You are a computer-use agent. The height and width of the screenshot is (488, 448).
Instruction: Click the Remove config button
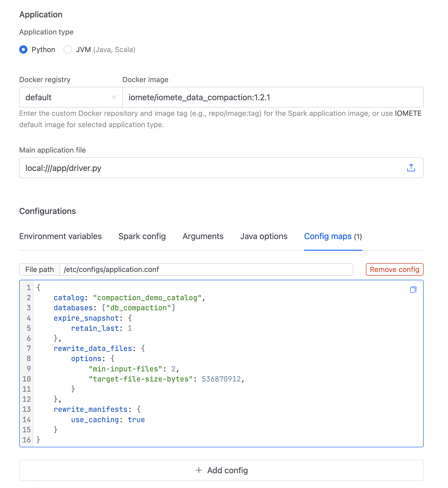[x=395, y=269]
